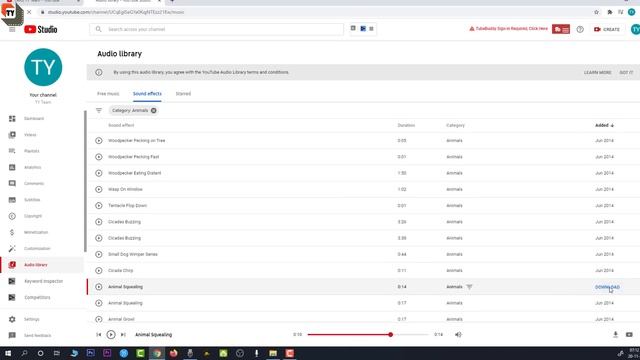Play Tentacle Flop Down sound

[x=99, y=206]
